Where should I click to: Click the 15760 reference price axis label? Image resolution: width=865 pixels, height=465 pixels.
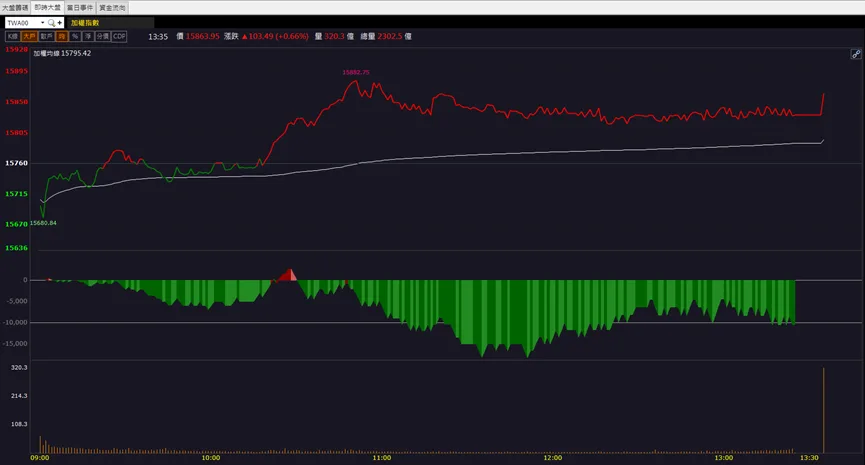click(16, 163)
